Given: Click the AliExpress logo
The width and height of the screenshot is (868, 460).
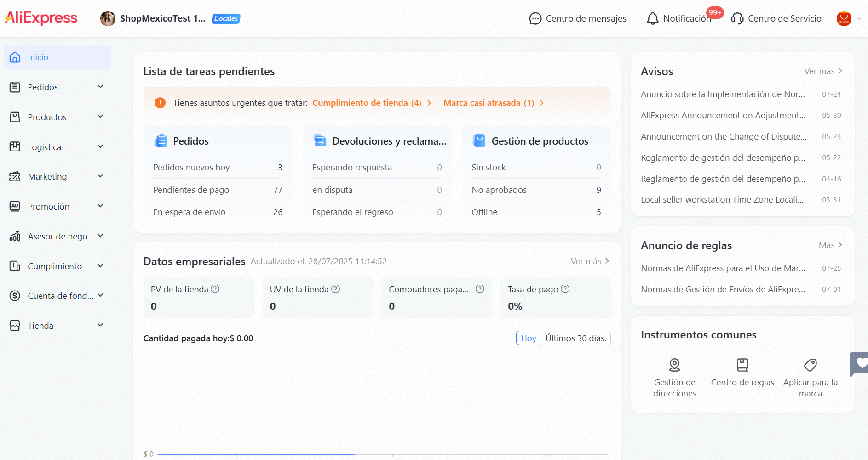Looking at the screenshot, I should [41, 18].
